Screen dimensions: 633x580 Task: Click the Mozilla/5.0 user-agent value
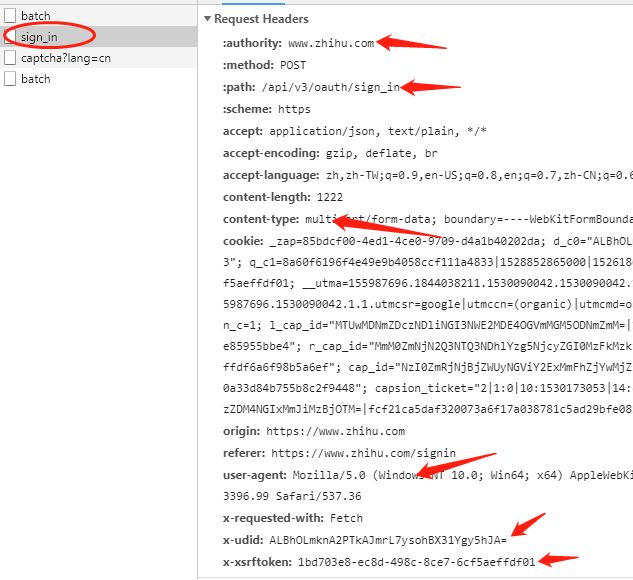click(x=463, y=475)
